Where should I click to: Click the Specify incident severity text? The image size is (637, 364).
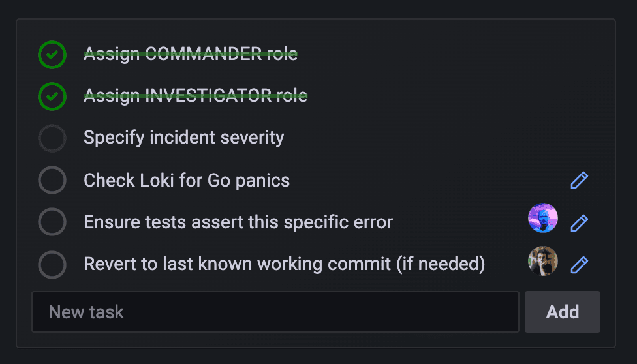click(x=183, y=138)
